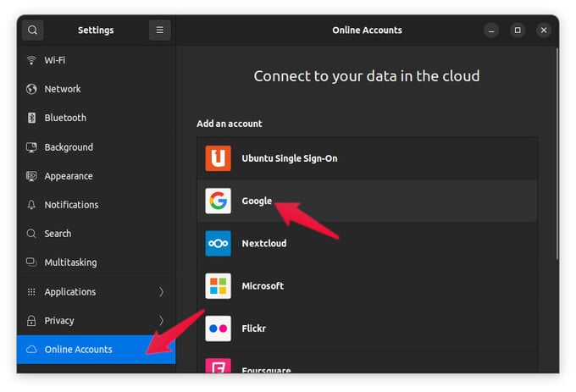Click the Network globe icon
The width and height of the screenshot is (576, 392).
(31, 89)
